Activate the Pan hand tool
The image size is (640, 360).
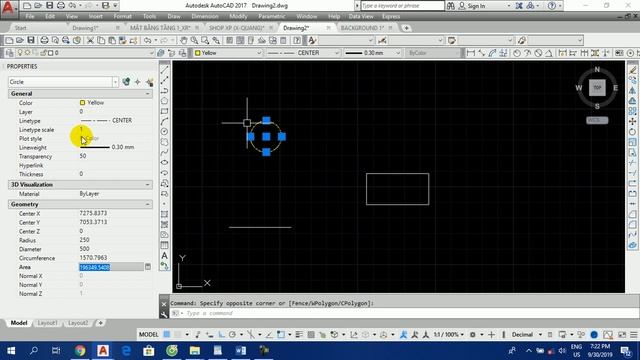(184, 40)
